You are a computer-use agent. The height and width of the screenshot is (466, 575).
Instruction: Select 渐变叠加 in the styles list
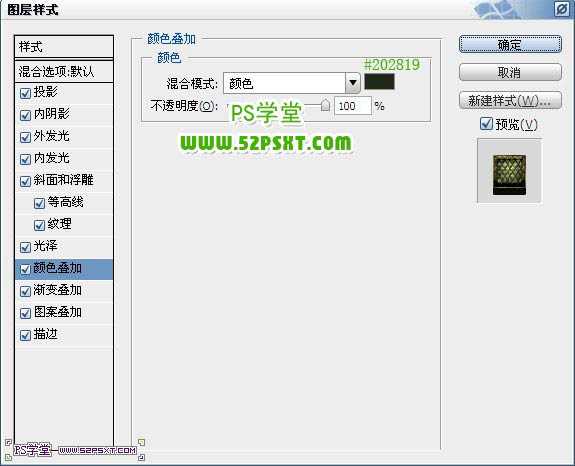(58, 290)
